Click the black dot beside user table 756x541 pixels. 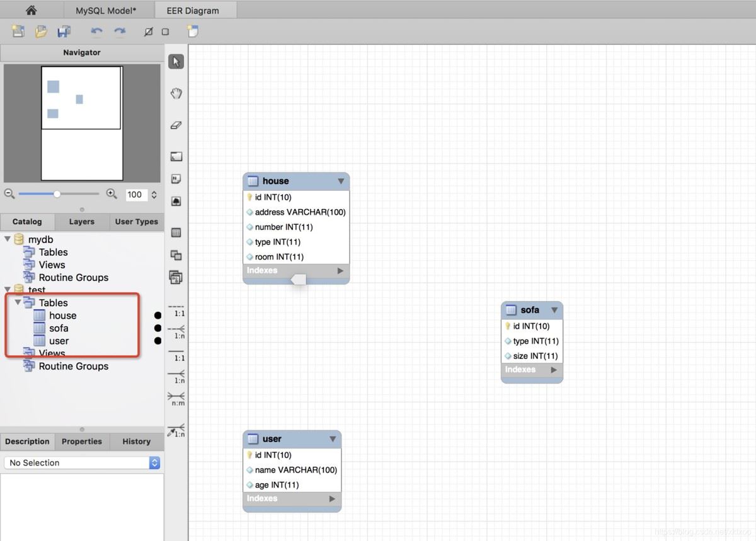coord(157,341)
